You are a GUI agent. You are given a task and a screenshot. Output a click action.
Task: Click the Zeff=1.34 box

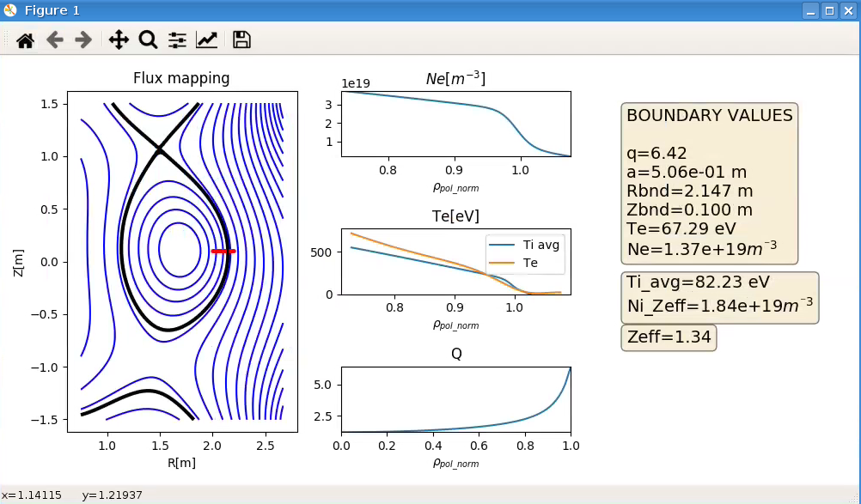669,337
